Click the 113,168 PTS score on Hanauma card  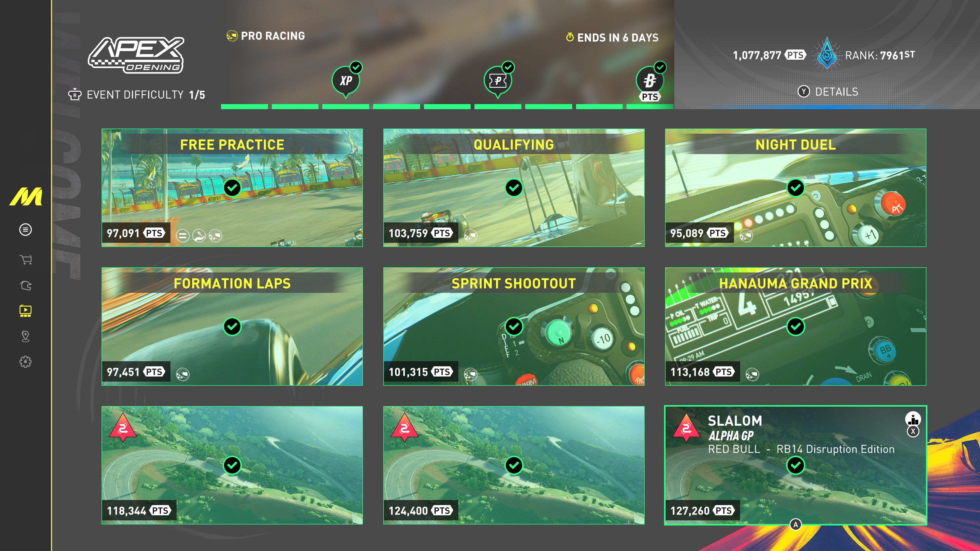click(702, 372)
